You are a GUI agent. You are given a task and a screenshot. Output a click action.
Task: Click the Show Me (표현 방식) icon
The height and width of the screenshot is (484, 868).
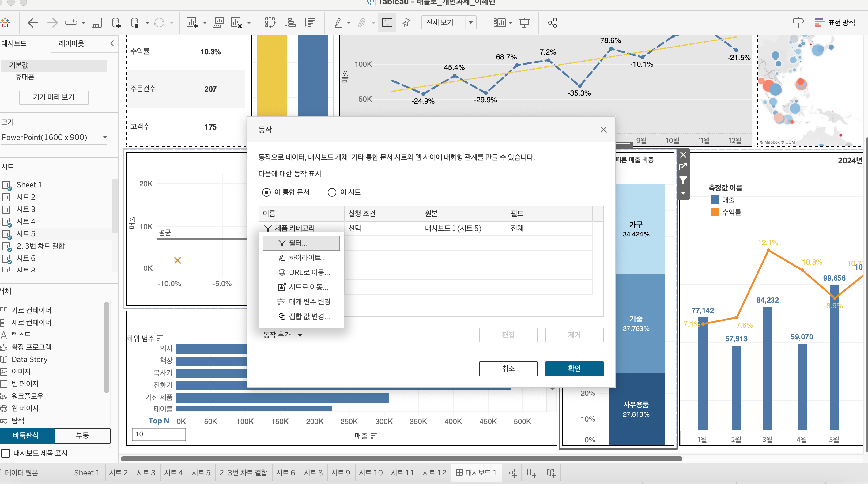tap(835, 23)
